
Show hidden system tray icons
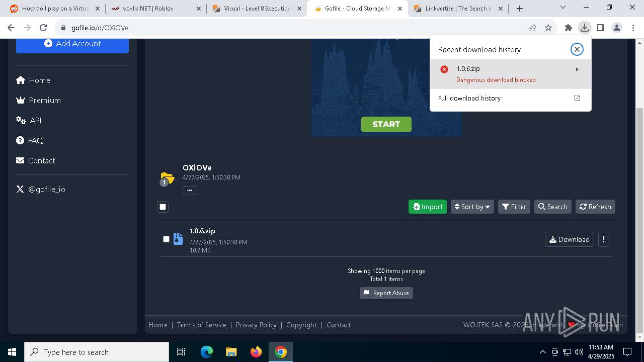coord(542,352)
